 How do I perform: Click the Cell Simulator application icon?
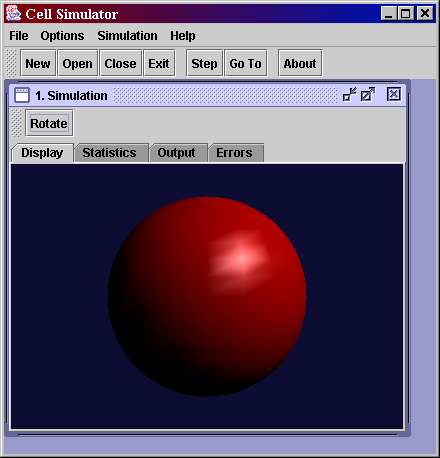pos(13,14)
